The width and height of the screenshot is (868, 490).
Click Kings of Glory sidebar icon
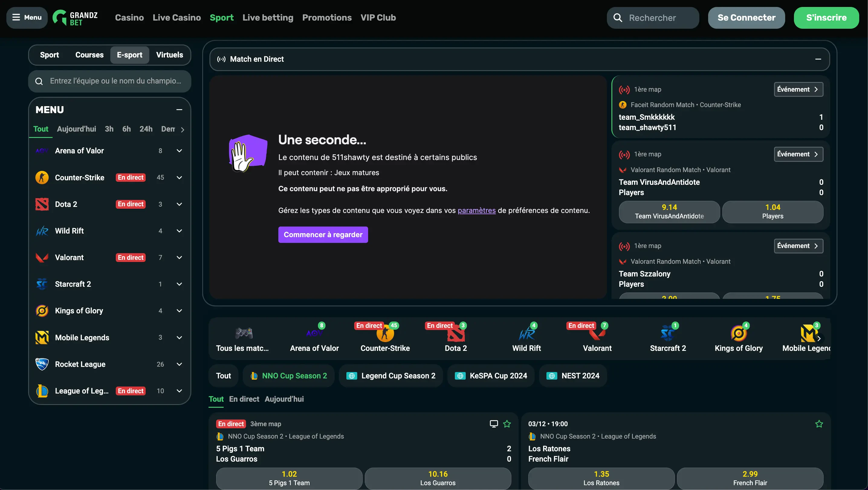coord(42,311)
